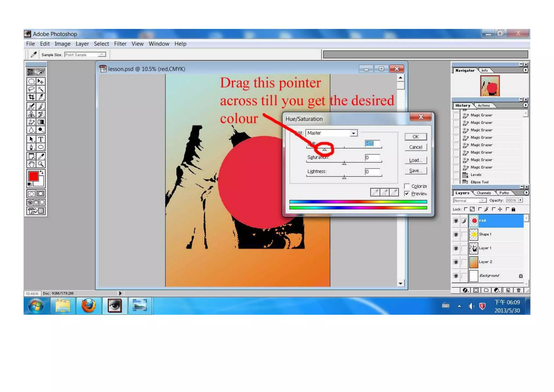The width and height of the screenshot is (554, 392).
Task: Switch to the Actions tab
Action: [x=484, y=106]
